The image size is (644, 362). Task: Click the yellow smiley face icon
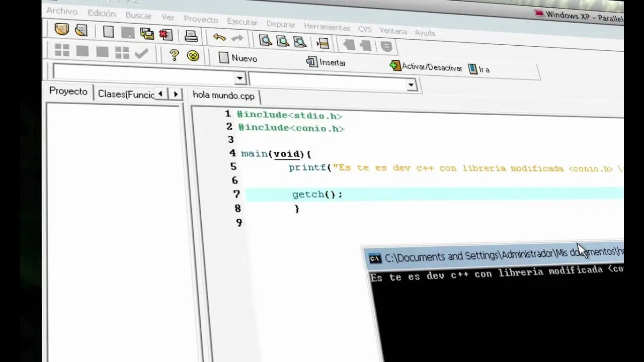point(193,56)
